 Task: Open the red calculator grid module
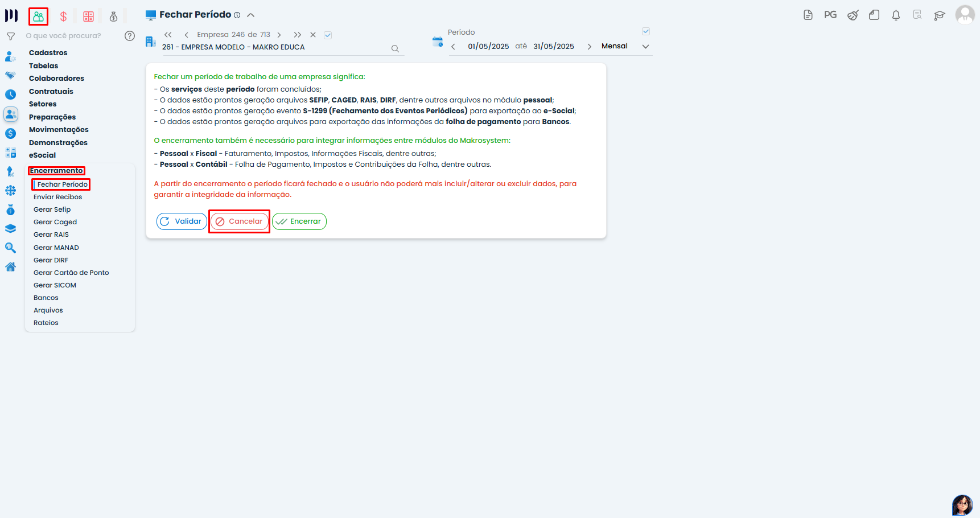tap(88, 17)
